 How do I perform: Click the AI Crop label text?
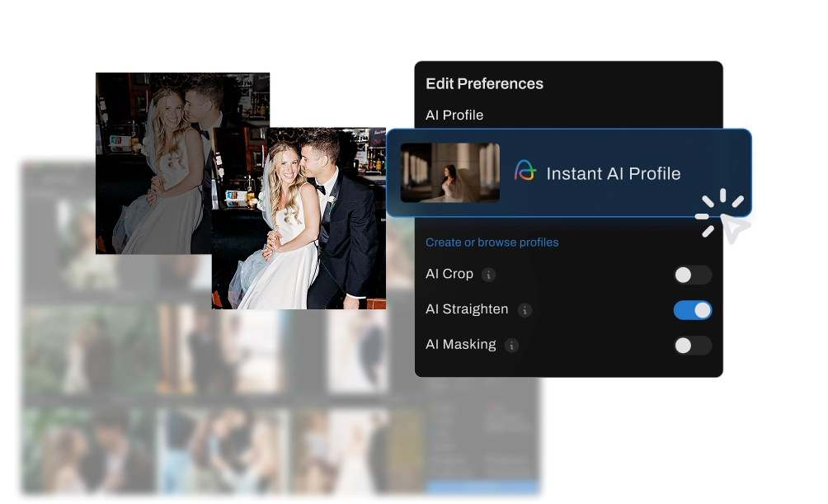449,274
